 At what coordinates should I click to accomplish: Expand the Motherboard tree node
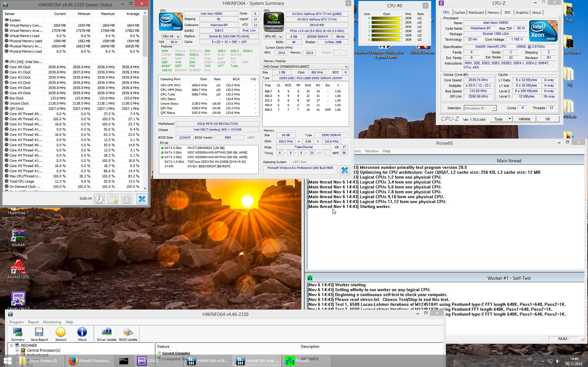tap(17, 355)
